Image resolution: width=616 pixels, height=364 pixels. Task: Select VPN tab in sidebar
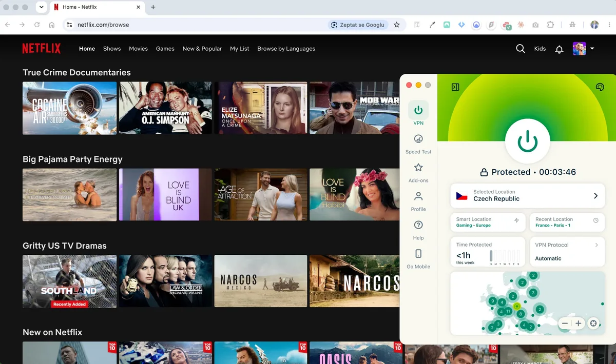click(x=418, y=113)
